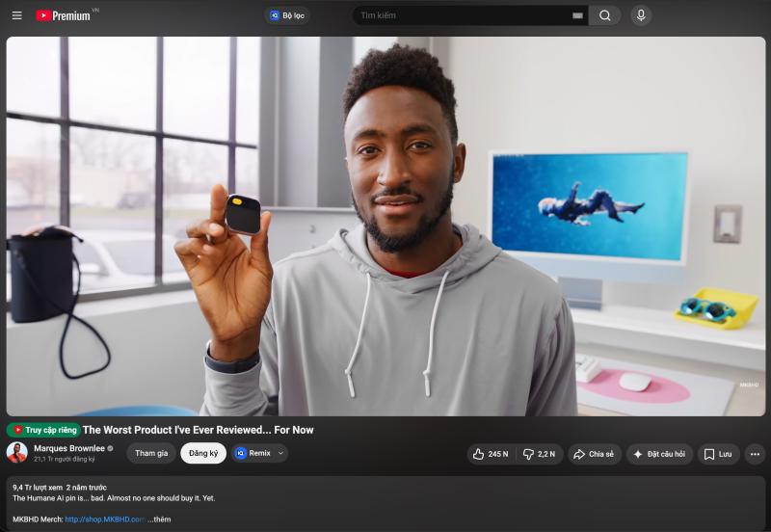771x532 pixels.
Task: Click the verified badge beside channel name
Action: 110,448
